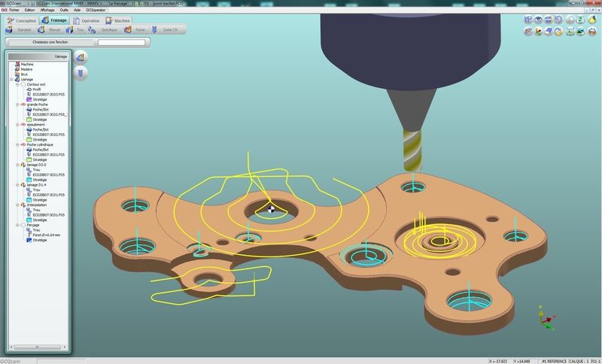This screenshot has width=602, height=364.
Task: Click the brown basket icon at palette bottom-right
Action: tap(591, 32)
